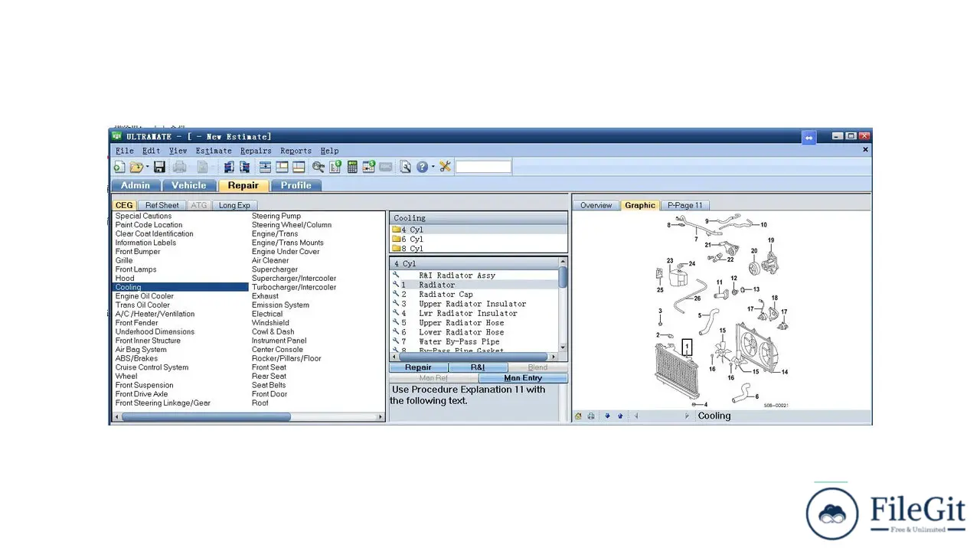Click the binoculars search icon

click(318, 167)
